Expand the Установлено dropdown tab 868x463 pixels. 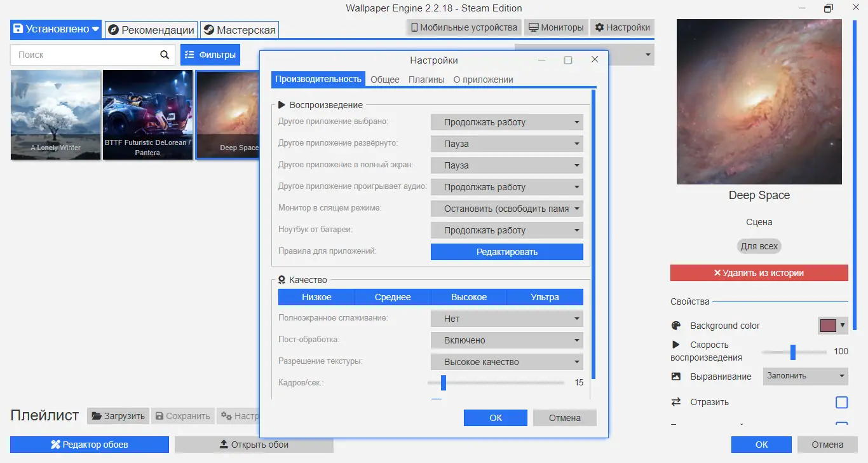click(56, 29)
